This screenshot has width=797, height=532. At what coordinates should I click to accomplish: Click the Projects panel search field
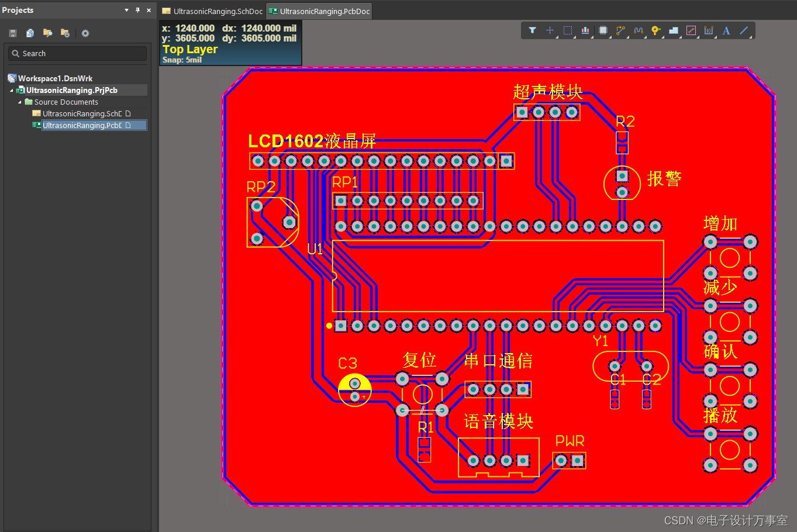(78, 53)
